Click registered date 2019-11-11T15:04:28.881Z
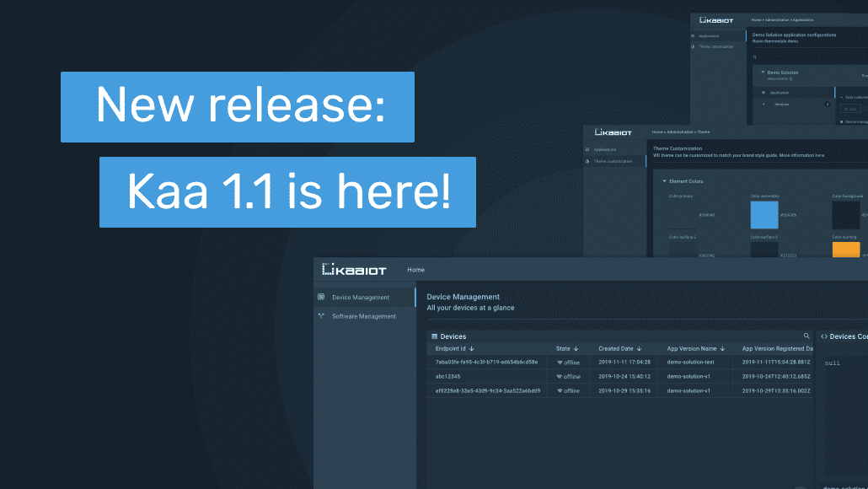868x489 pixels. click(776, 363)
